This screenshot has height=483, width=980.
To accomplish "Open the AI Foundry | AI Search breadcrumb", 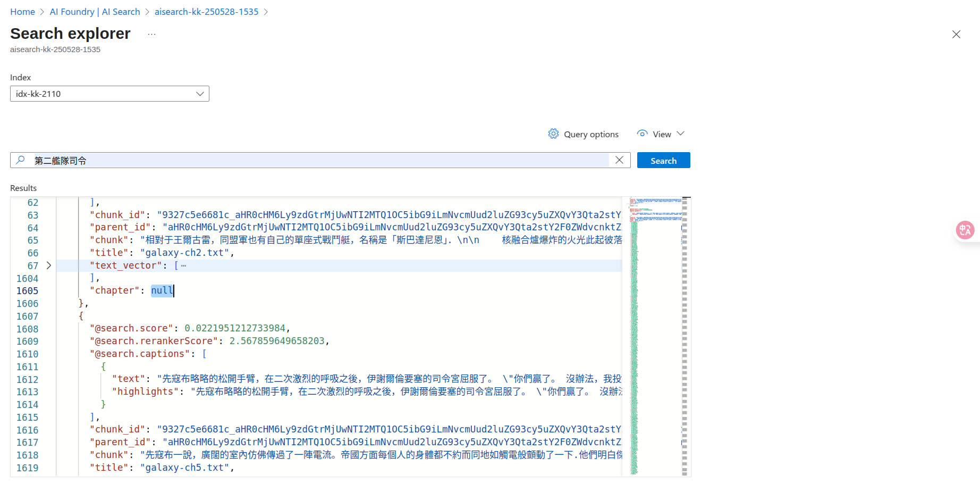I will (95, 11).
